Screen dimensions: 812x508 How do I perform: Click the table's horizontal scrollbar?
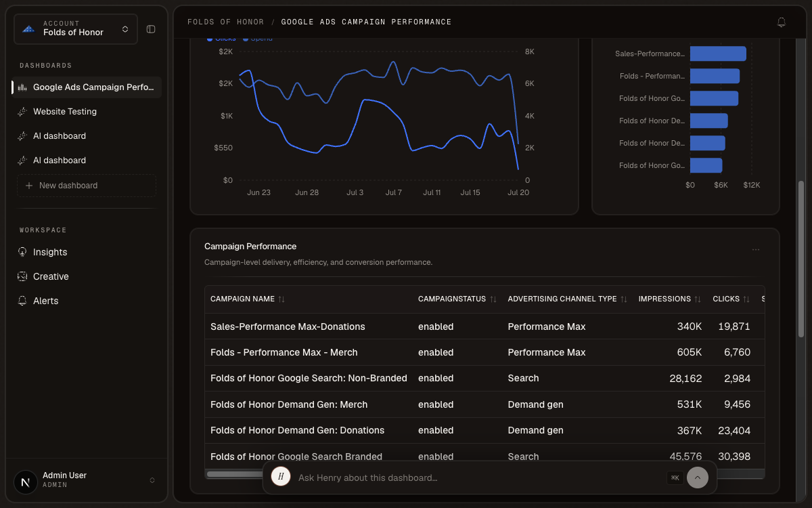tap(235, 474)
